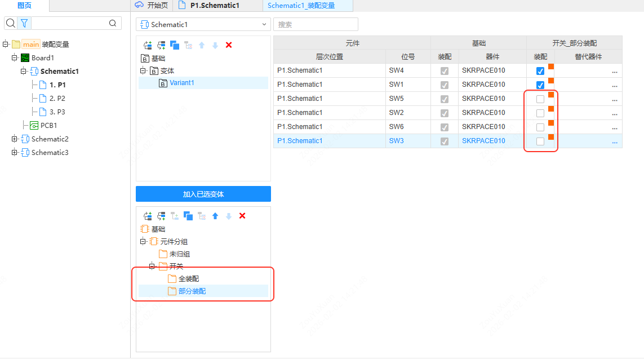Disable 装配 checkbox for SW4
This screenshot has width=644, height=359.
(x=540, y=70)
